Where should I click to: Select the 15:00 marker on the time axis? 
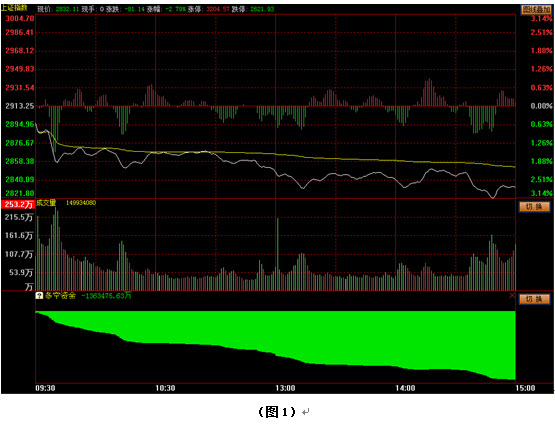[525, 388]
